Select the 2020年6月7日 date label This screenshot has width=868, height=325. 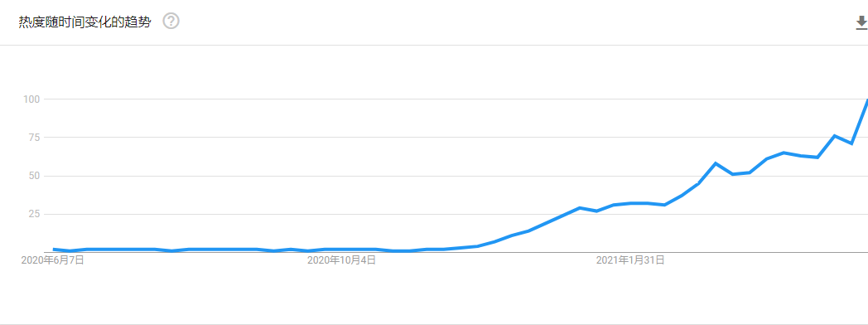(52, 260)
